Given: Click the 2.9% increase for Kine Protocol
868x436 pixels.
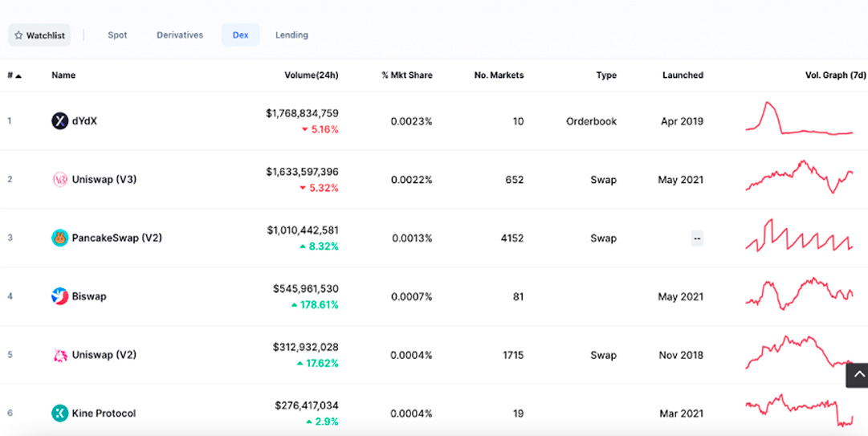Looking at the screenshot, I should point(322,422).
